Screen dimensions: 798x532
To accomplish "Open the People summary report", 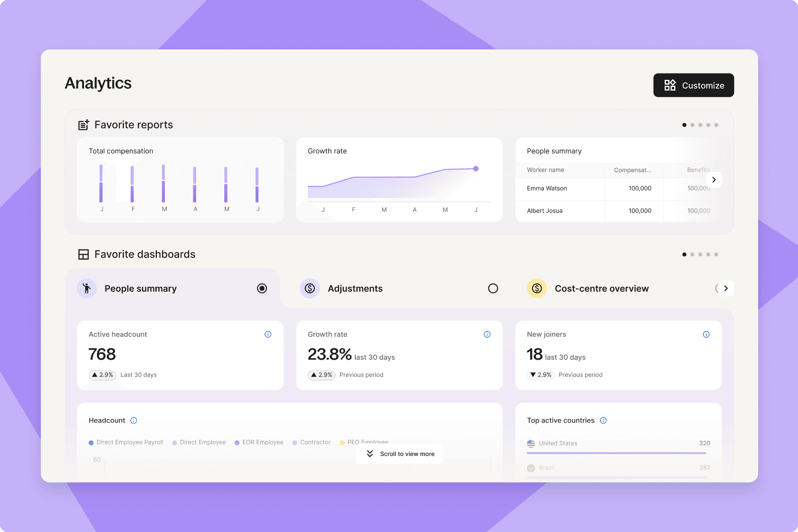I will (554, 151).
